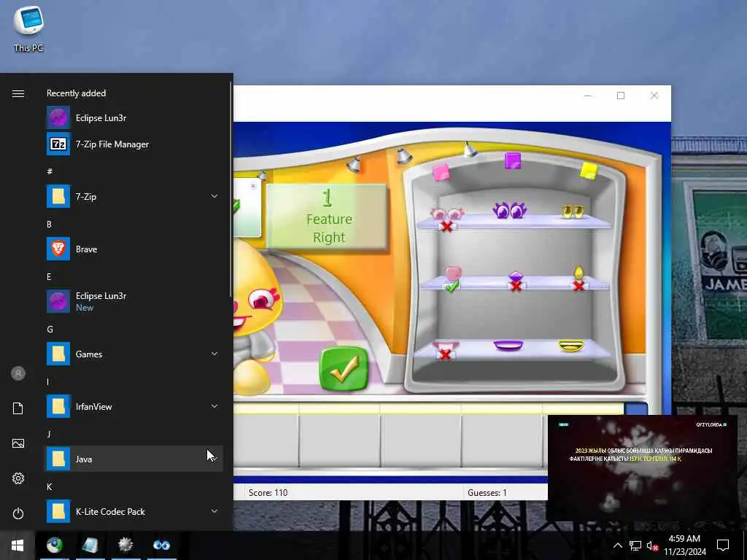Expand the K-Lite Codec Pack chevron
This screenshot has height=560, width=747.
[x=214, y=511]
